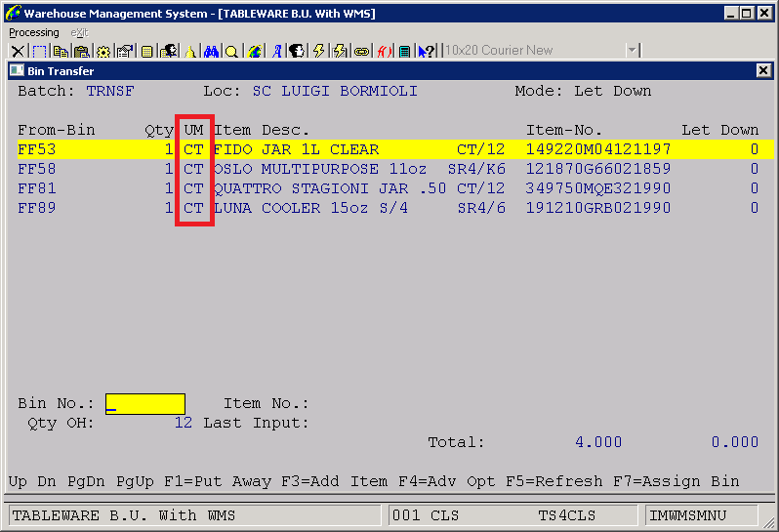Click the yellow Bin No. input field
This screenshot has width=779, height=532.
point(145,404)
